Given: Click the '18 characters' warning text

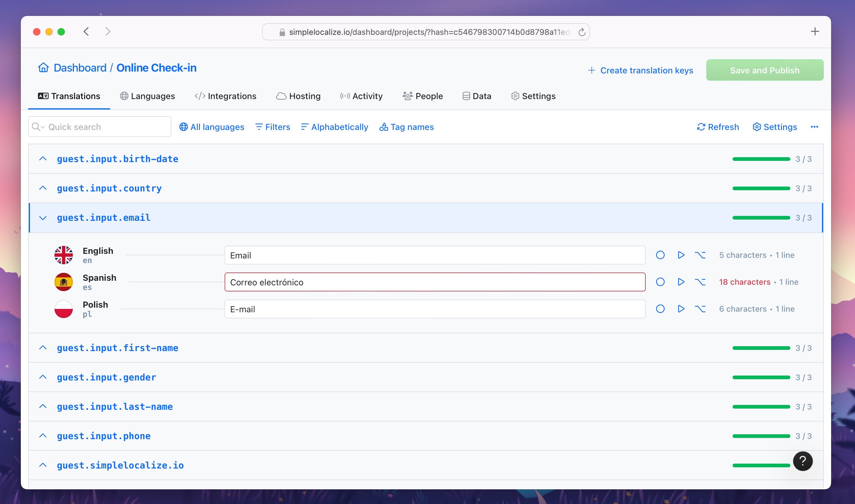Looking at the screenshot, I should pyautogui.click(x=744, y=282).
